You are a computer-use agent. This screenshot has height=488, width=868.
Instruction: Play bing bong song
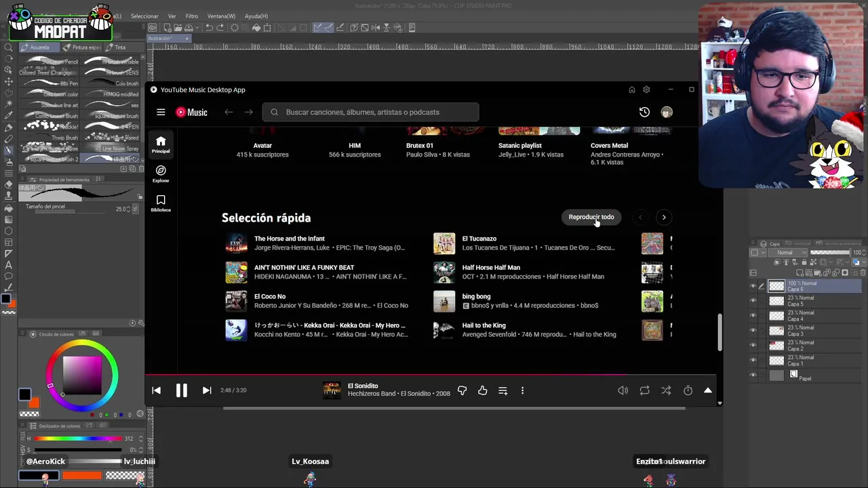tap(476, 296)
